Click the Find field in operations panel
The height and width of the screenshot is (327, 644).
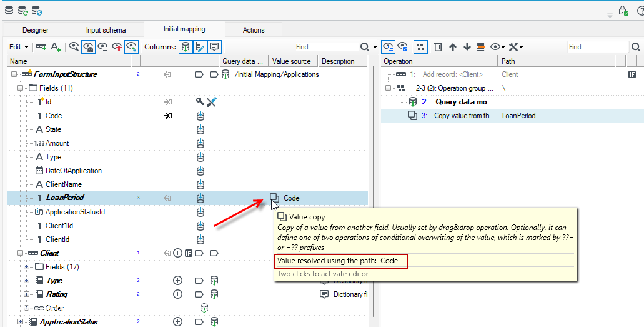tap(598, 47)
